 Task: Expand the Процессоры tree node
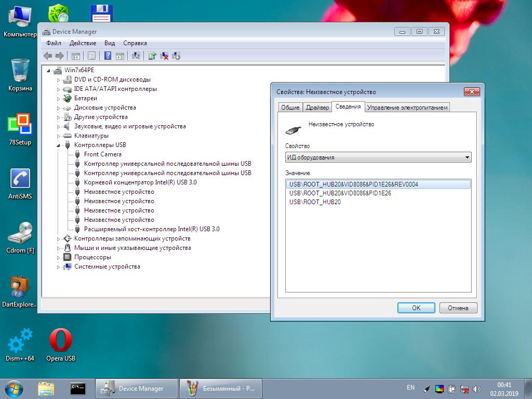(59, 257)
